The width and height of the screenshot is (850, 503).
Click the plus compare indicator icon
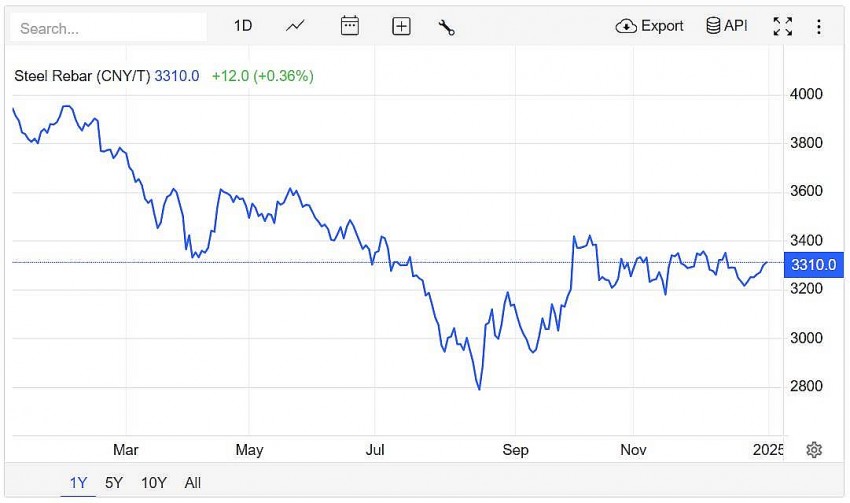[401, 27]
